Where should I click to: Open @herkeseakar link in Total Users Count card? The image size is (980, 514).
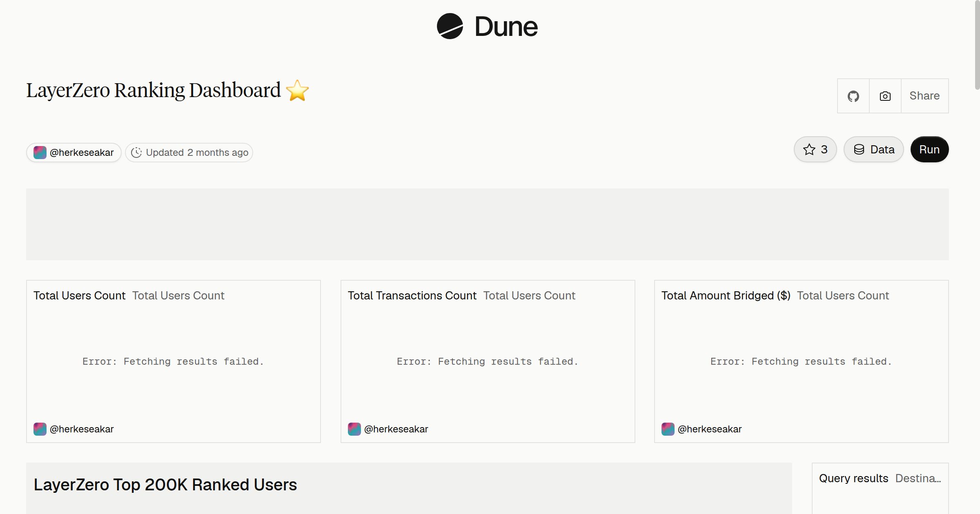click(x=82, y=429)
